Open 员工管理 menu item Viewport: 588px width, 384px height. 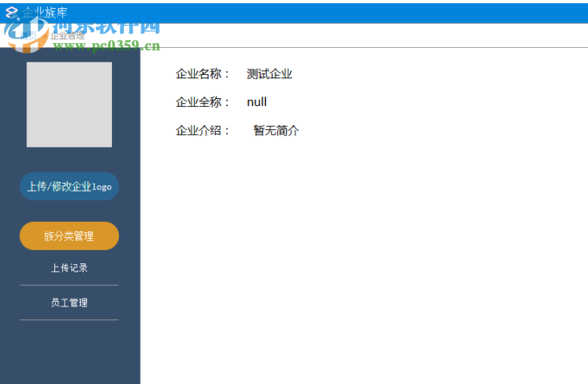(70, 303)
